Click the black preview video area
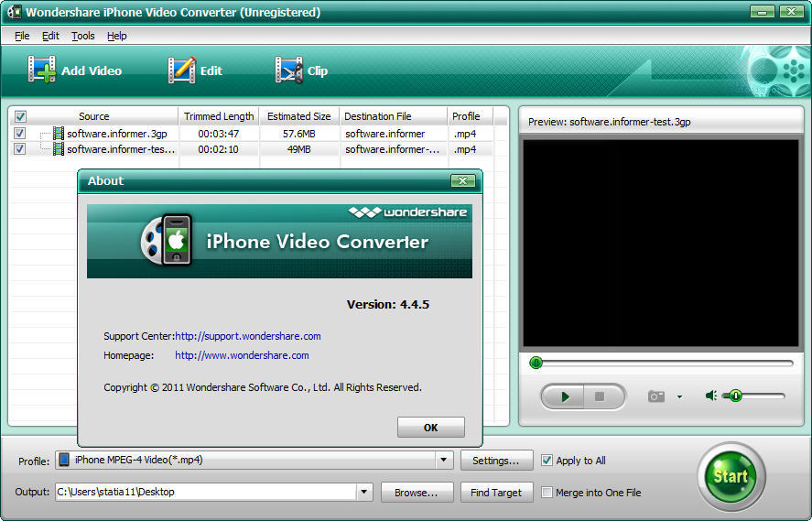 coord(661,243)
